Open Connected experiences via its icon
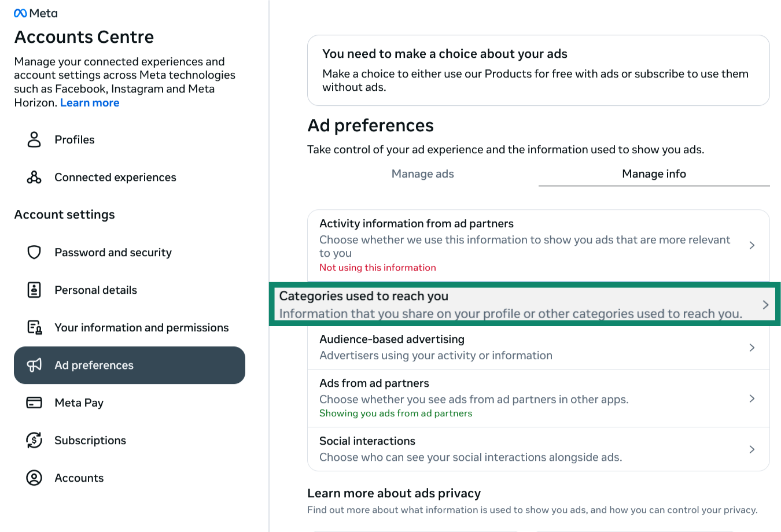This screenshot has width=781, height=532. (34, 177)
